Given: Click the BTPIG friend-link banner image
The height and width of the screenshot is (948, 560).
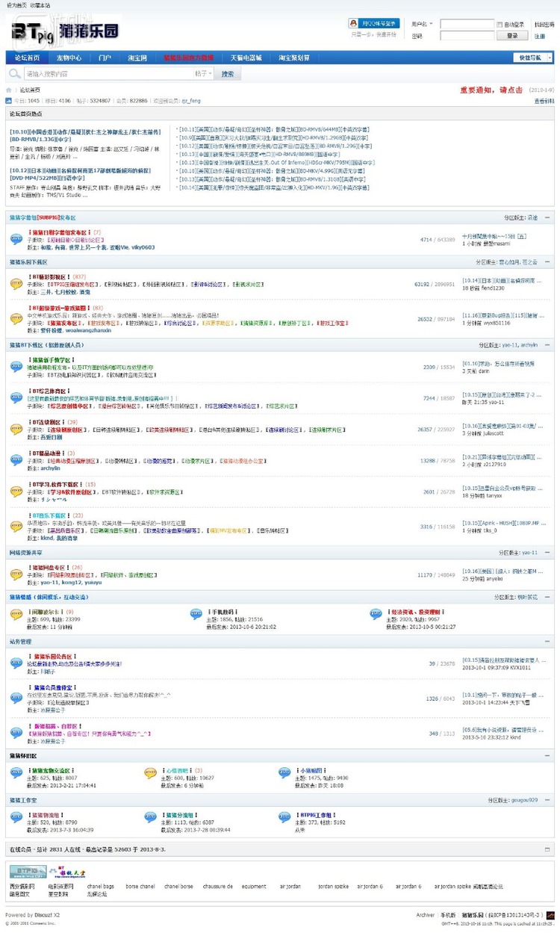Looking at the screenshot, I should [28, 872].
